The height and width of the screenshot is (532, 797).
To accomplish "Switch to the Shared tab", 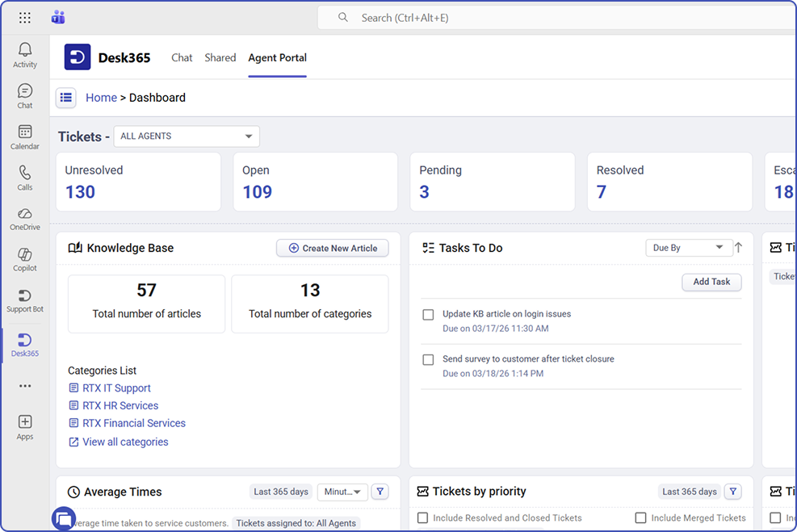I will [220, 57].
